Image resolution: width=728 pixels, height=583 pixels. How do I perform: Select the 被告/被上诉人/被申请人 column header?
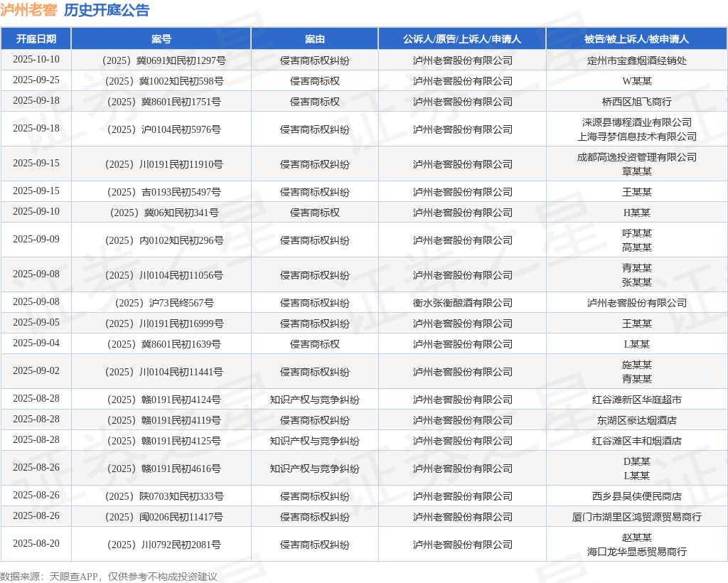636,39
